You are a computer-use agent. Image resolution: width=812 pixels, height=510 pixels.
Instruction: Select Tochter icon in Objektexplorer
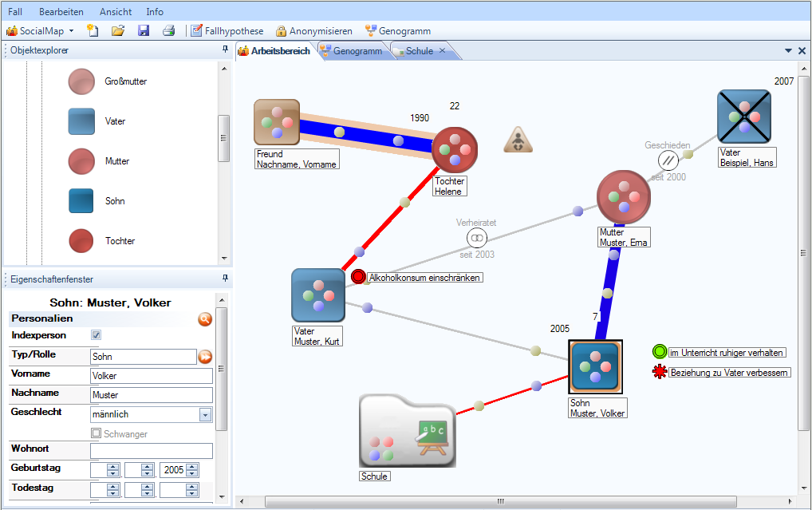[81, 241]
